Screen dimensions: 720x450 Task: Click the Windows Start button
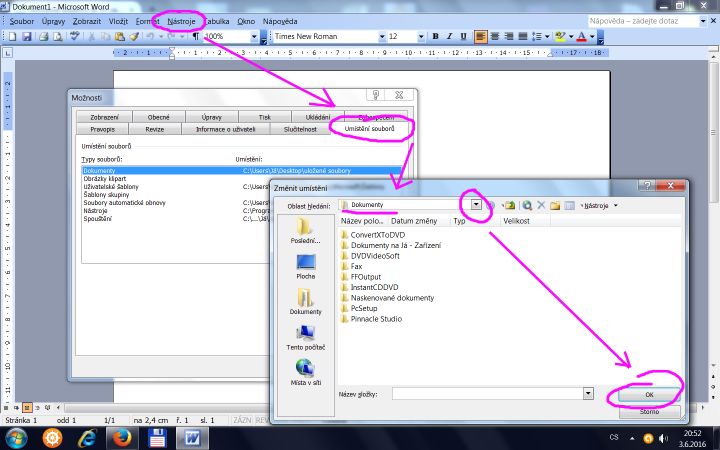[17, 438]
